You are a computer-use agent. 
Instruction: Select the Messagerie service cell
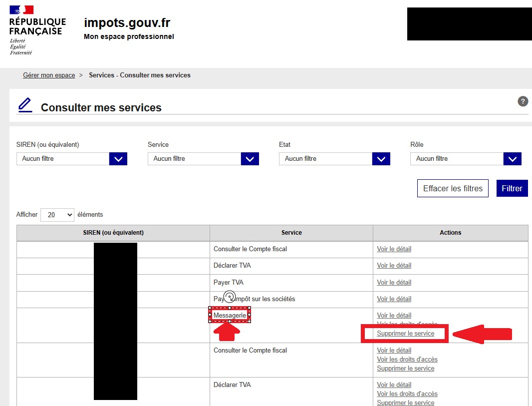[x=230, y=315]
